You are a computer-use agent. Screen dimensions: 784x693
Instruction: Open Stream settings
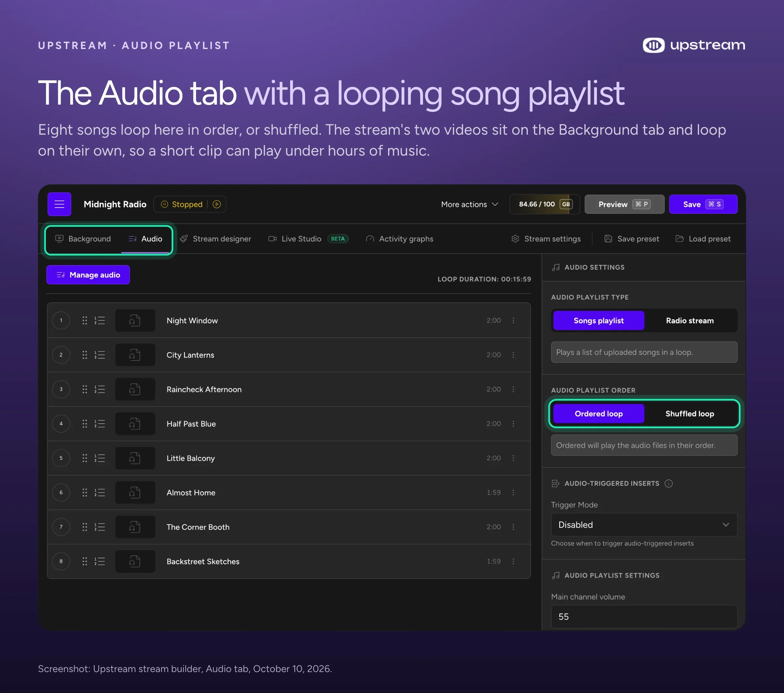[x=546, y=239]
